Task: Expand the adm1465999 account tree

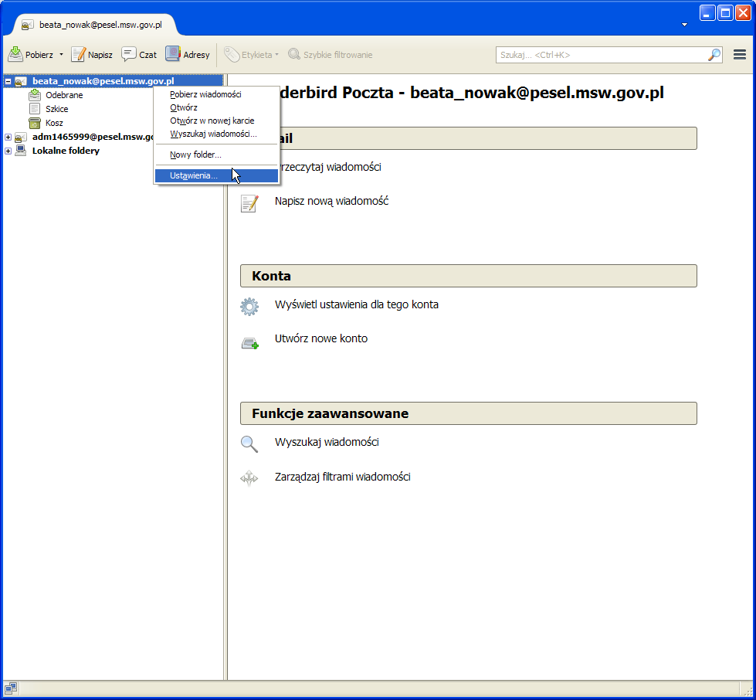Action: pyautogui.click(x=8, y=137)
